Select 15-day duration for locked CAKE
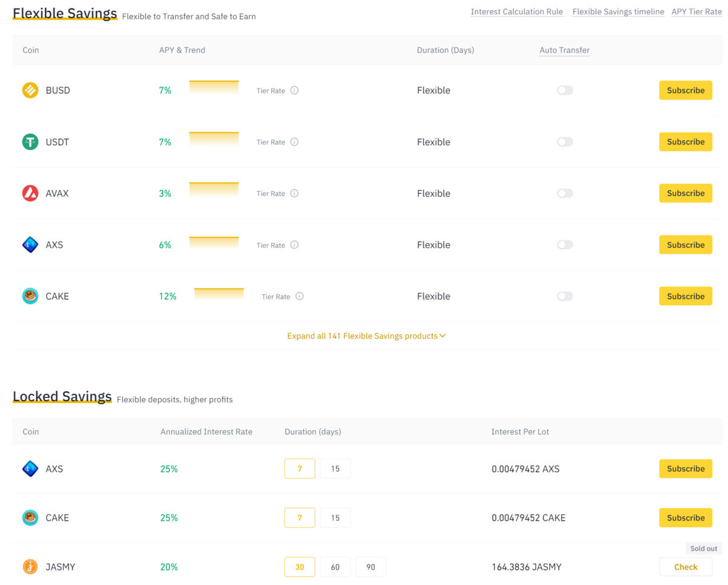Screen dimensions: 728x585 pyautogui.click(x=335, y=518)
